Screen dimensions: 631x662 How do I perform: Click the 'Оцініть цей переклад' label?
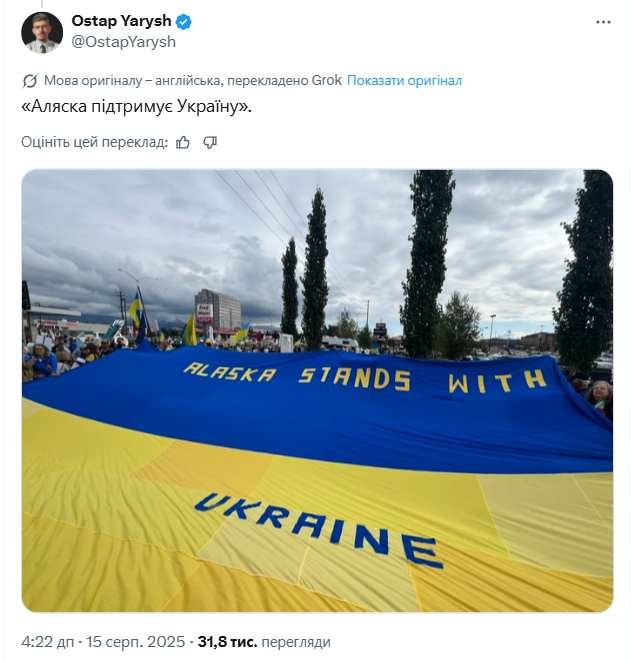coord(95,142)
